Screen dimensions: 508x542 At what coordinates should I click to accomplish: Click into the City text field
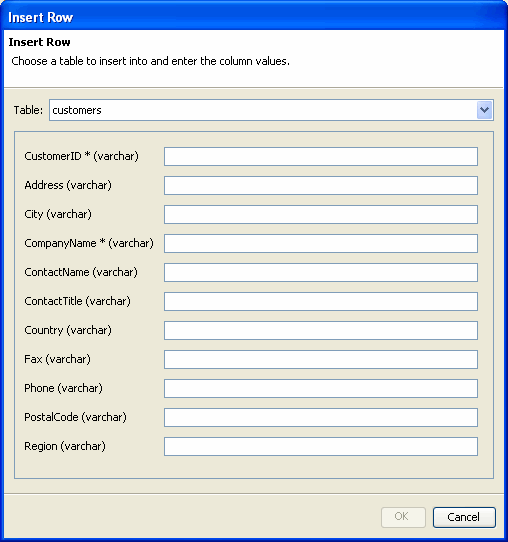coord(321,214)
